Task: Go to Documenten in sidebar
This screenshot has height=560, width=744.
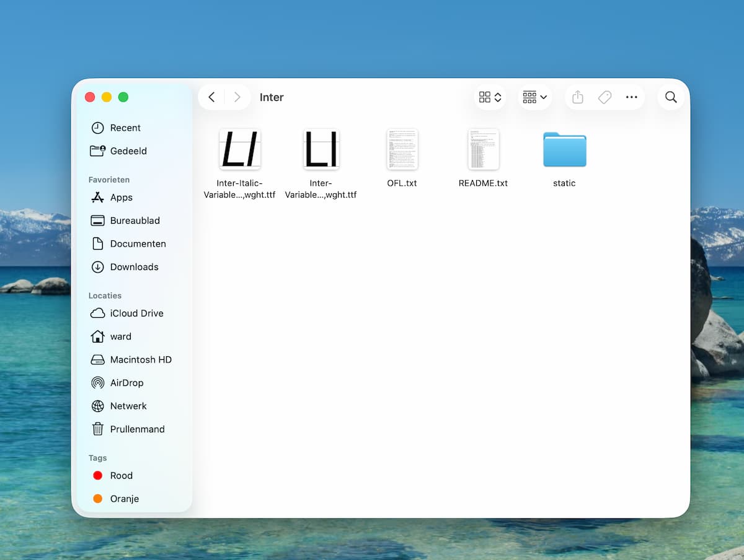Action: 138,244
